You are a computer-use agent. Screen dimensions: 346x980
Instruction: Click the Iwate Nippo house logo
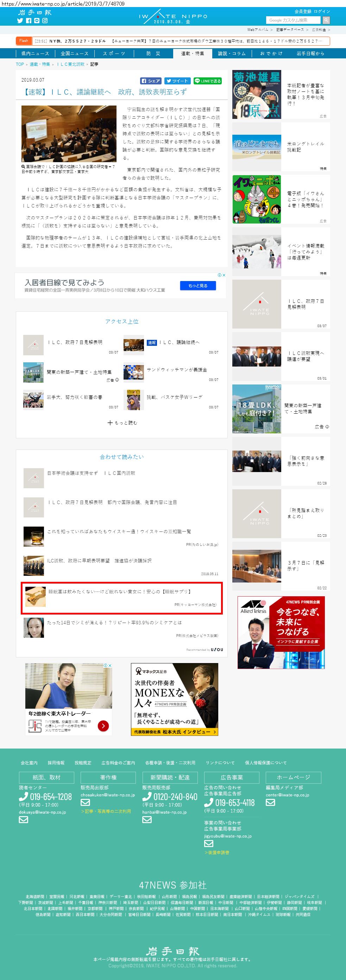(x=173, y=17)
